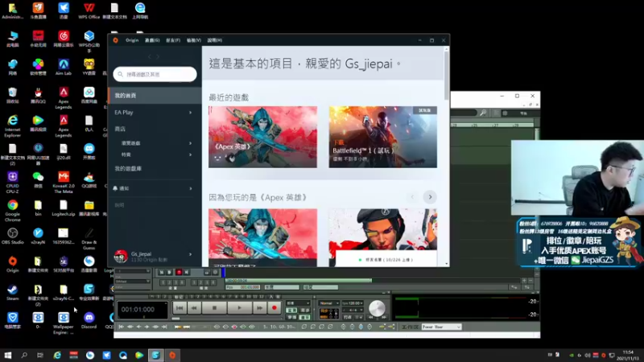
Task: Click Pos field 001:01:000
Action: coord(243,287)
